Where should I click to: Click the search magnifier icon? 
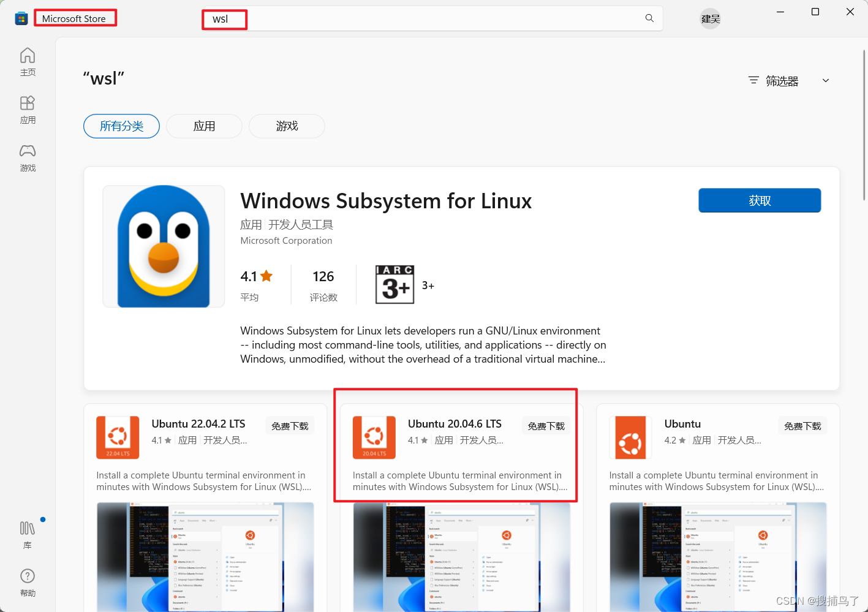coord(649,18)
